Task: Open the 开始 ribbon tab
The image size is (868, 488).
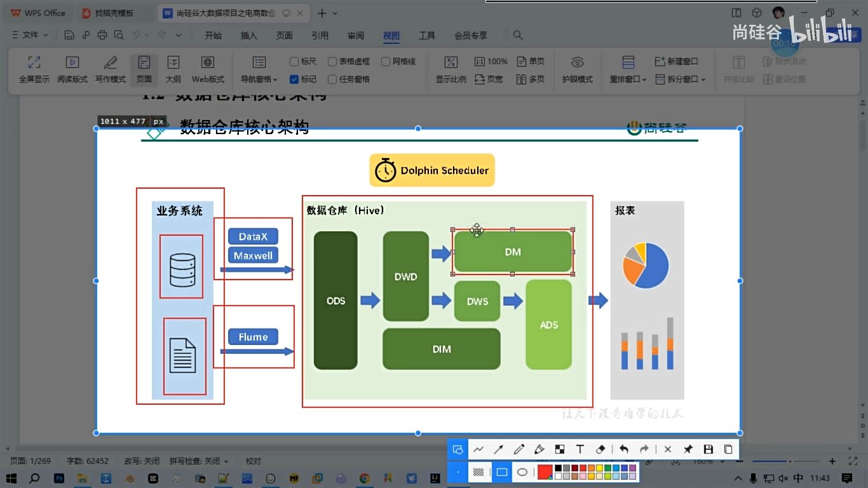Action: pyautogui.click(x=214, y=36)
